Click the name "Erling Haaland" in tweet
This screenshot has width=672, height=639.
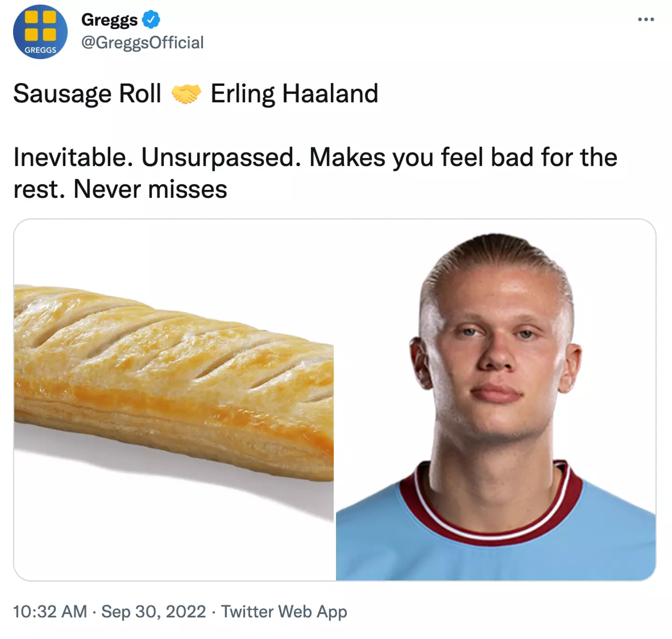pyautogui.click(x=294, y=93)
